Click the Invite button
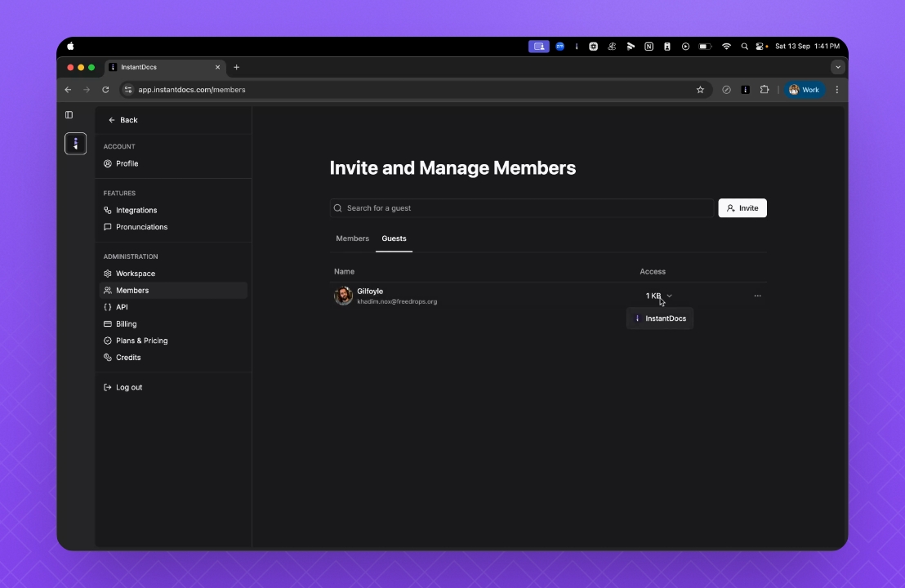This screenshot has height=588, width=905. (742, 208)
